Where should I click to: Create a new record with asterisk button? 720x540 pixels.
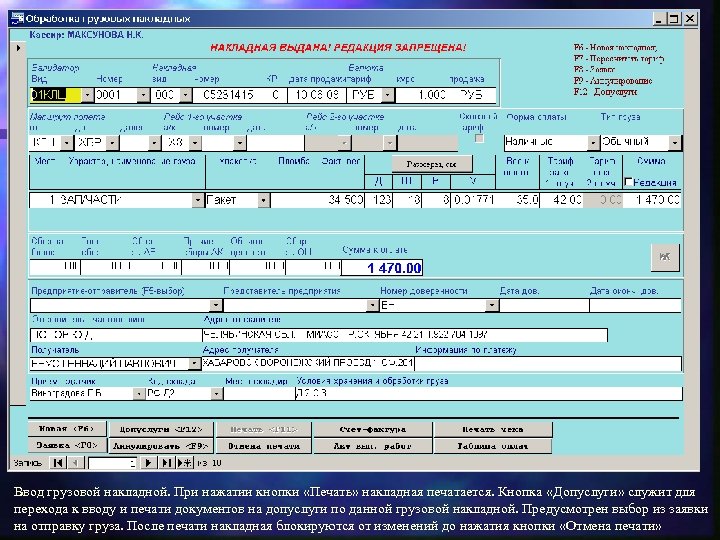point(185,462)
